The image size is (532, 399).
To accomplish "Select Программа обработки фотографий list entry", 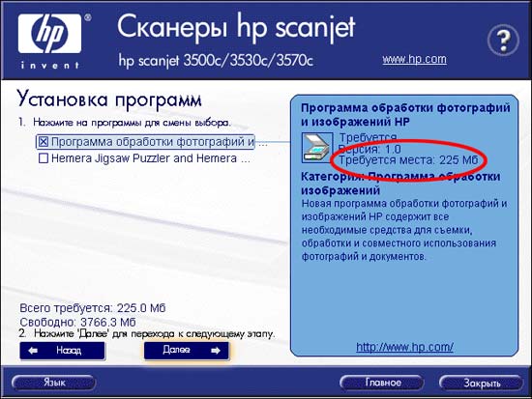I will click(x=145, y=142).
